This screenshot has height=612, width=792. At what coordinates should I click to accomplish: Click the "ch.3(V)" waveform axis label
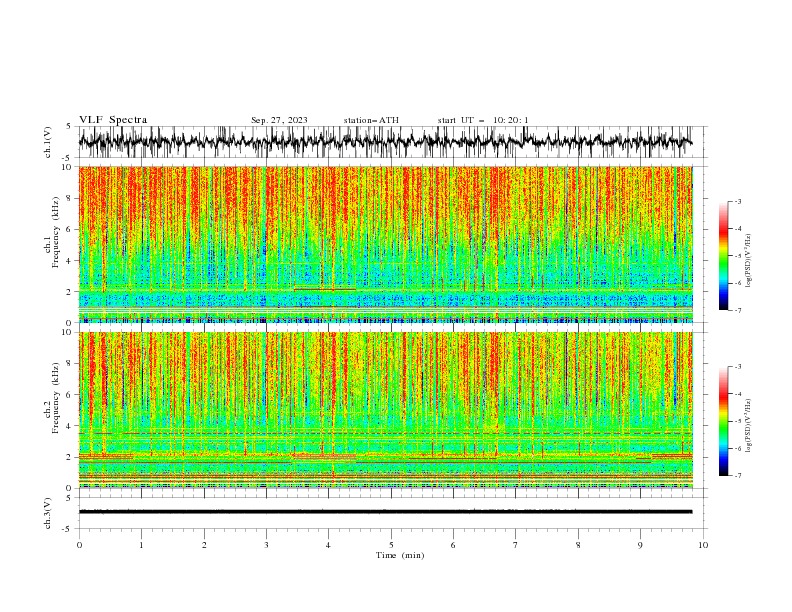click(48, 513)
